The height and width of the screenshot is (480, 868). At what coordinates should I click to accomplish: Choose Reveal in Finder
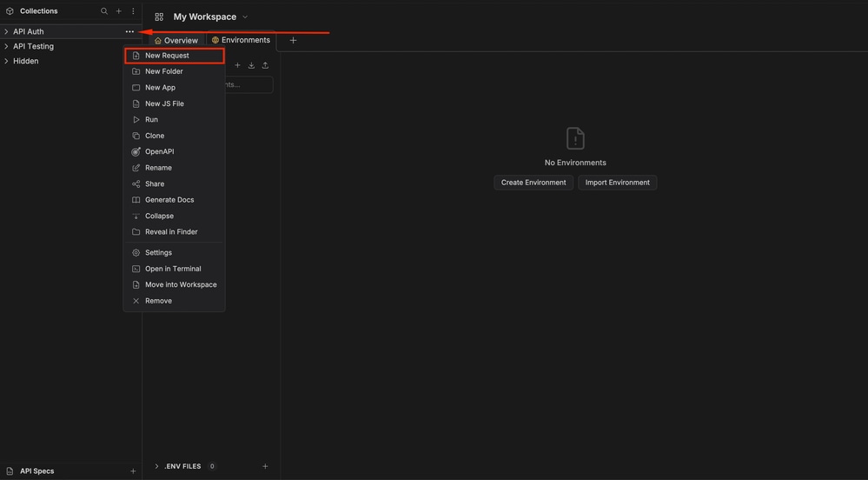coord(175,232)
